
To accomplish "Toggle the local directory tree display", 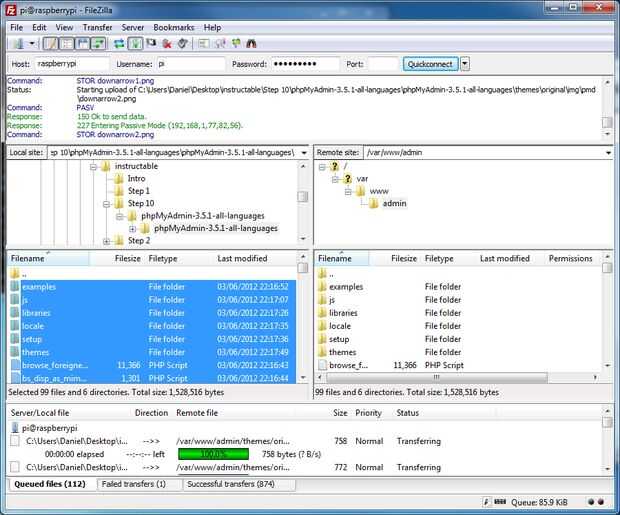I will click(x=67, y=44).
